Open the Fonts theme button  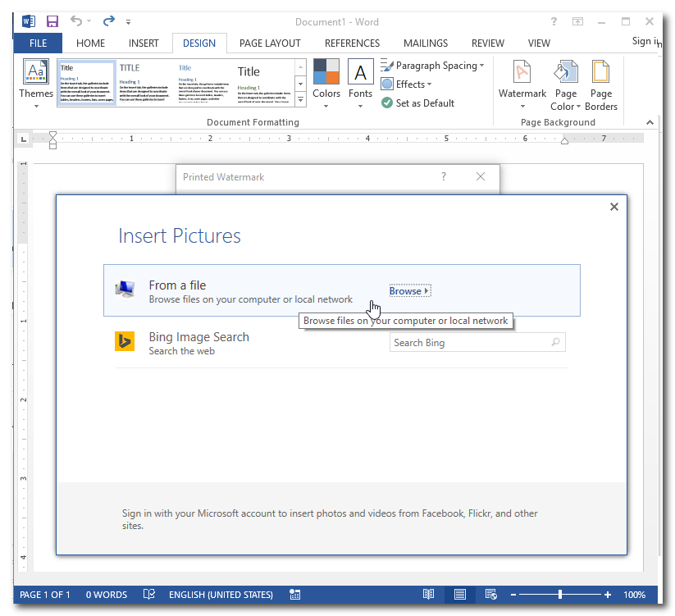(x=360, y=83)
